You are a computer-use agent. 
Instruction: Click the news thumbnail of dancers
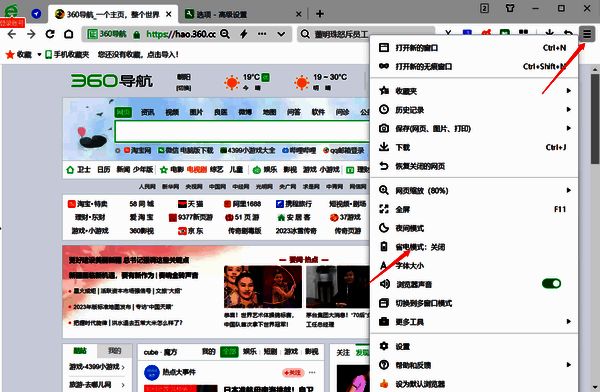pos(263,287)
